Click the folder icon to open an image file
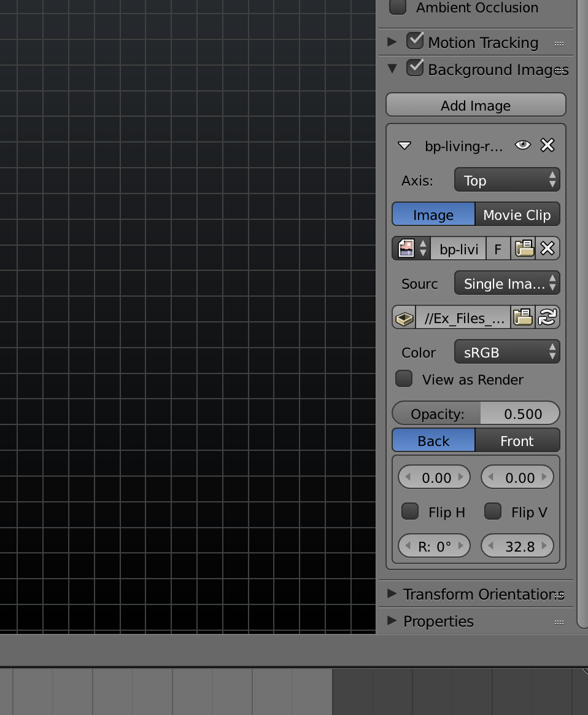This screenshot has width=588, height=715. [x=523, y=248]
